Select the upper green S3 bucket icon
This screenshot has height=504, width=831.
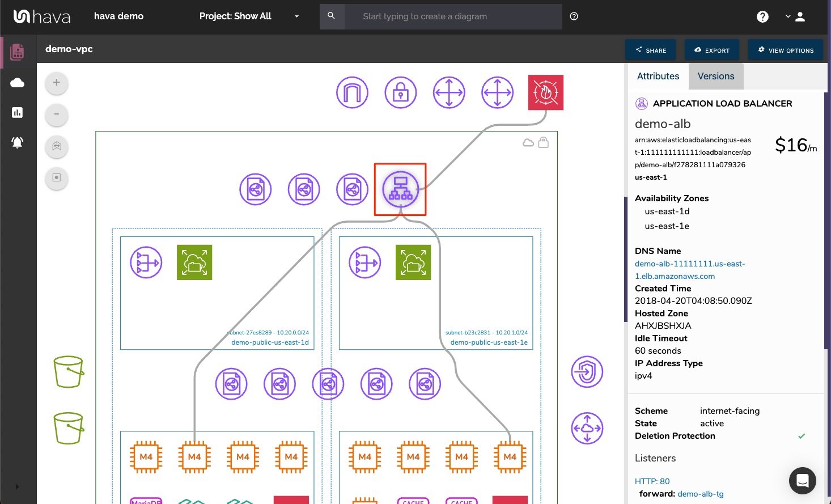[x=68, y=371]
